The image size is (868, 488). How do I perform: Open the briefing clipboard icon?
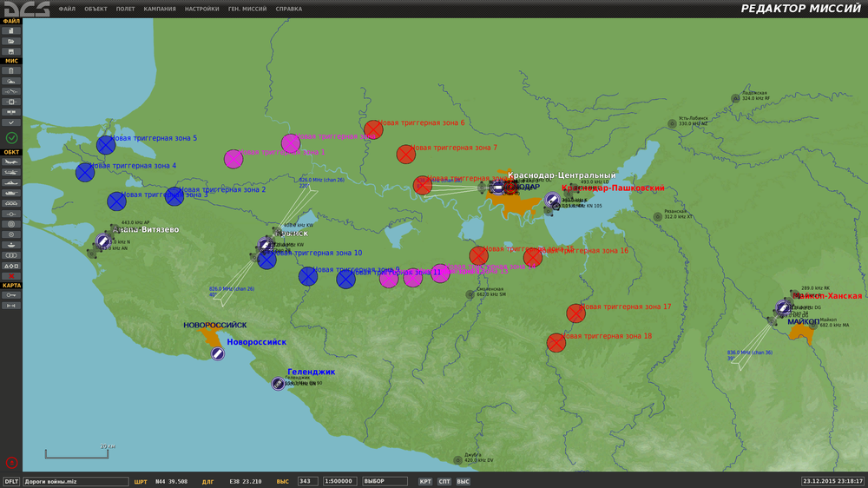(11, 71)
